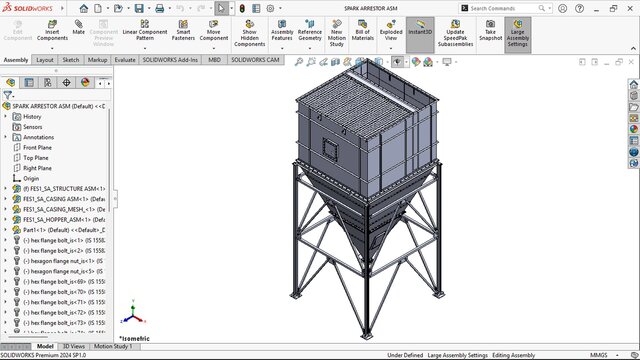
Task: Click Smart Fasteners tool
Action: (183, 31)
